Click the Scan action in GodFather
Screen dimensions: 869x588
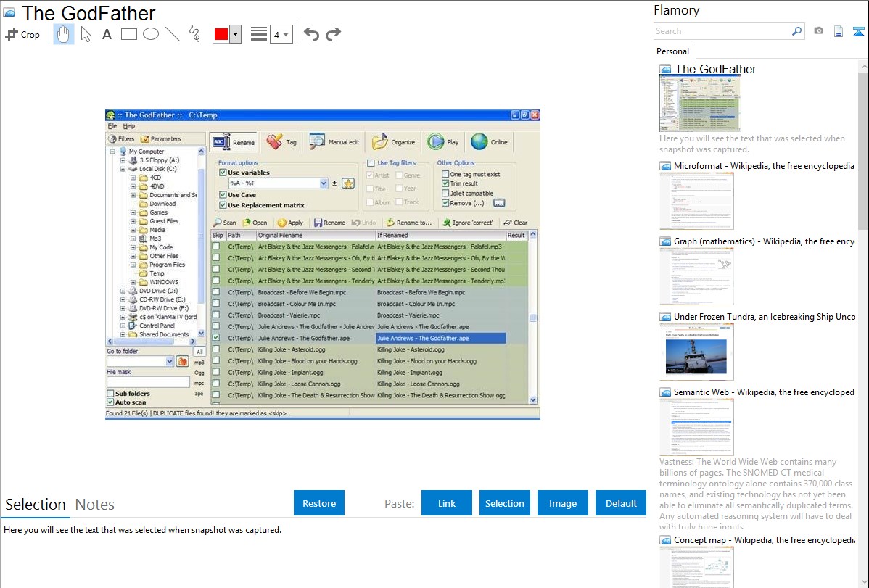pos(225,223)
